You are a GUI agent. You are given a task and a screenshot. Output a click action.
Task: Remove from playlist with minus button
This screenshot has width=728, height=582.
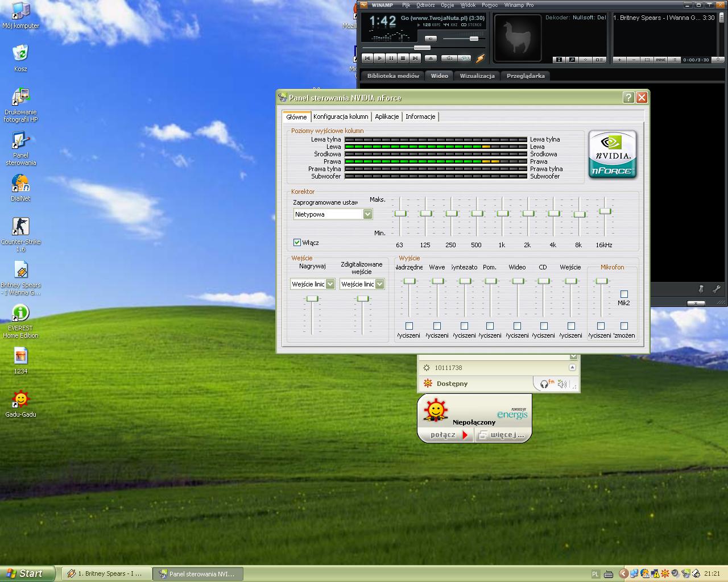634,60
